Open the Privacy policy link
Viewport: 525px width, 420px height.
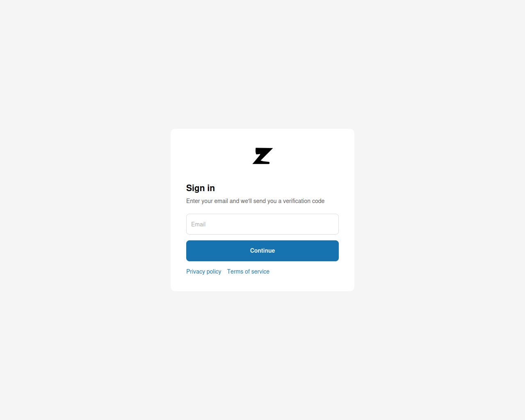tap(203, 272)
